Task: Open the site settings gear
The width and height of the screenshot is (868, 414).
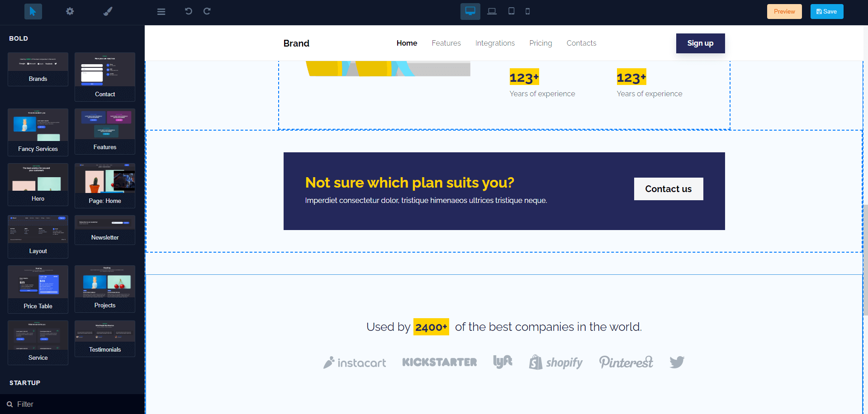Action: coord(70,11)
